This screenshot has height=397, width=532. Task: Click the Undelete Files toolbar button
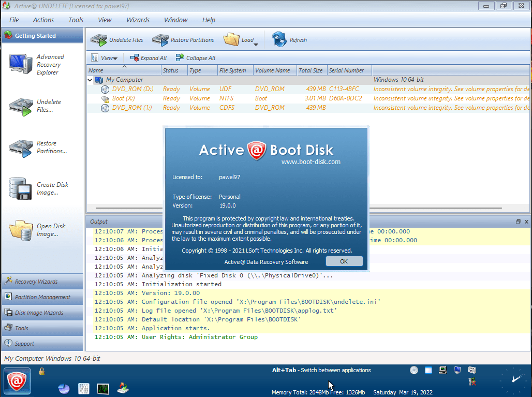(x=117, y=40)
